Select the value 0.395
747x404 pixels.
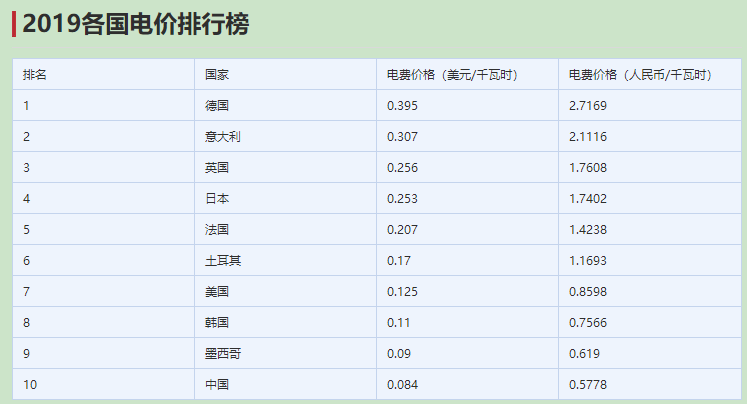(x=402, y=106)
